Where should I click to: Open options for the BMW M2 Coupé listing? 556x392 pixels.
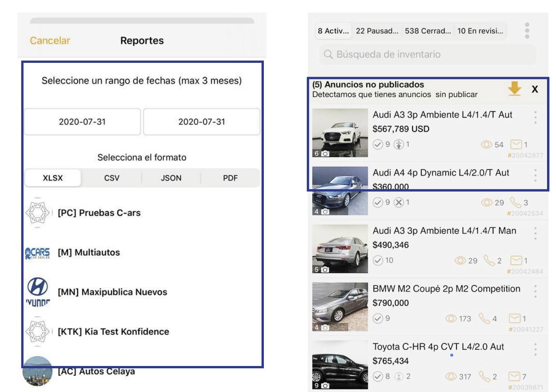(535, 291)
